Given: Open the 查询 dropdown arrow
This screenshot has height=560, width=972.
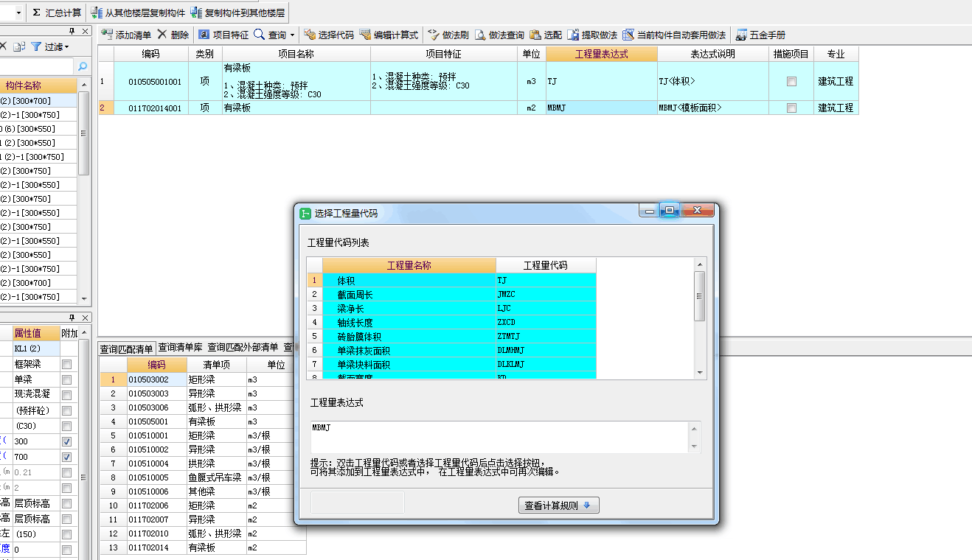Looking at the screenshot, I should pyautogui.click(x=292, y=35).
